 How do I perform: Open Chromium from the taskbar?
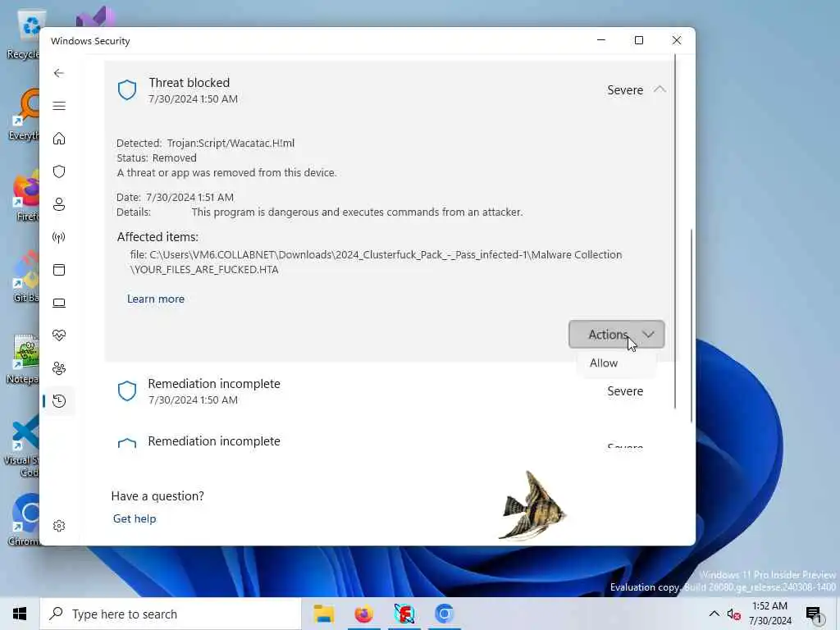click(444, 614)
